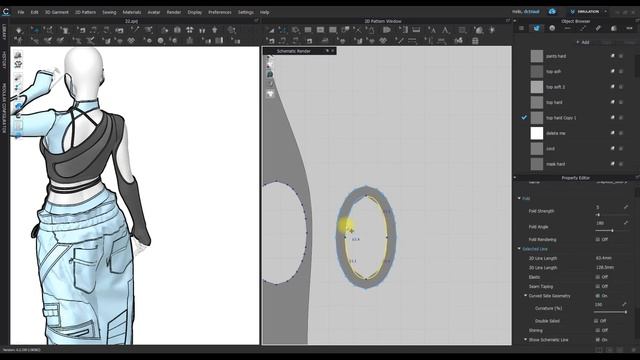Open the HISTORY side tab
640x360 pixels.
[x=4, y=60]
